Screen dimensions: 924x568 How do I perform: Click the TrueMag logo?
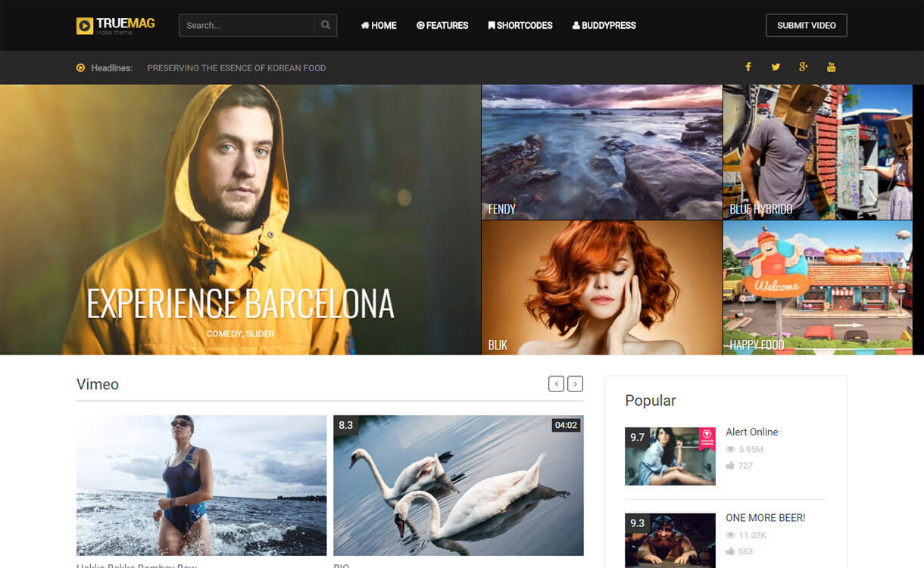pyautogui.click(x=116, y=25)
